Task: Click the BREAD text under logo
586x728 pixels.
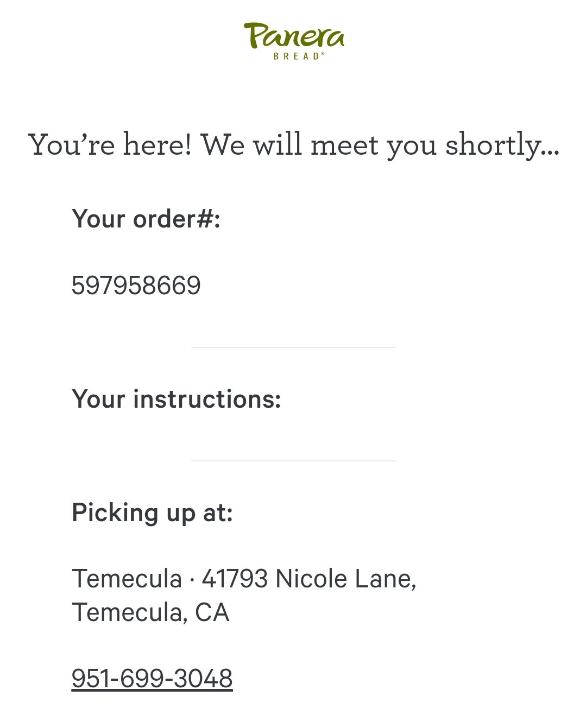Action: point(296,56)
